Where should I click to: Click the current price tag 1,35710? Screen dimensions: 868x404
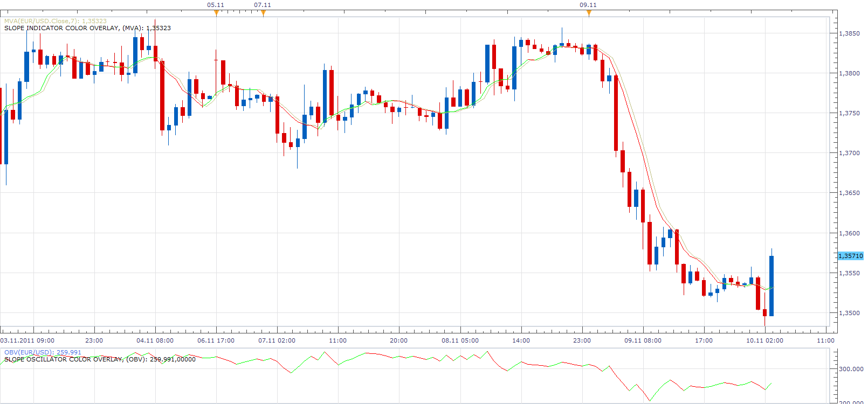pyautogui.click(x=851, y=256)
